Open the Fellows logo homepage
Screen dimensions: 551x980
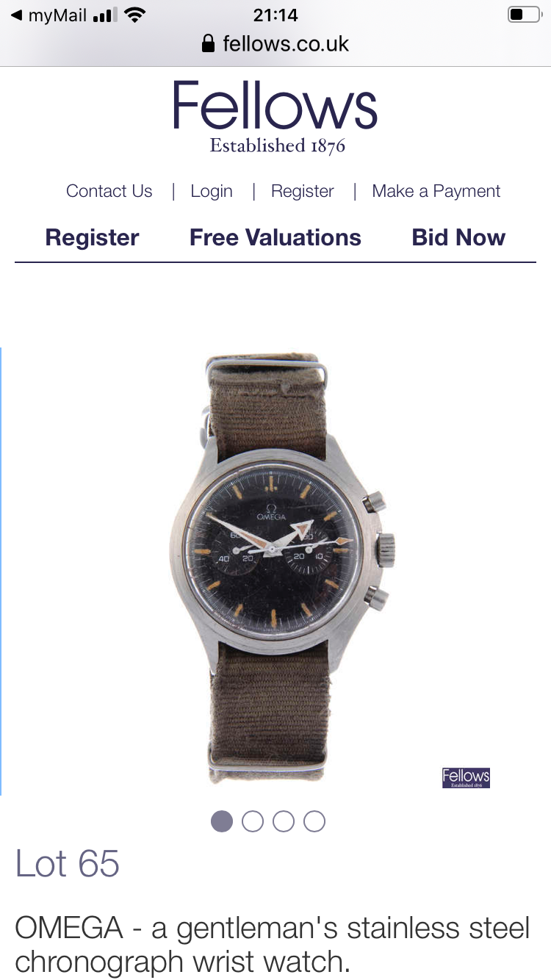(x=275, y=117)
